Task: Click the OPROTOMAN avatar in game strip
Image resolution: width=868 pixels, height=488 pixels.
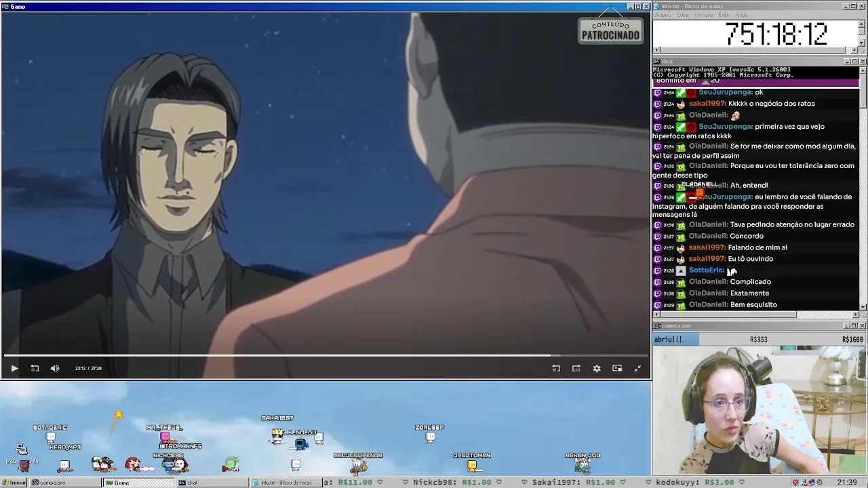Action: point(472,465)
